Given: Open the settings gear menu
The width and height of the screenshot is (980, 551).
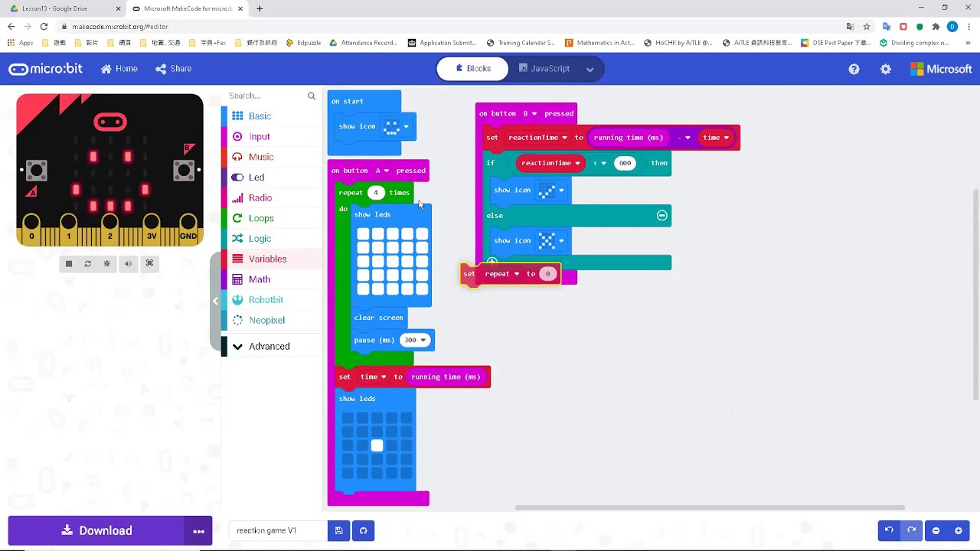Looking at the screenshot, I should 886,69.
